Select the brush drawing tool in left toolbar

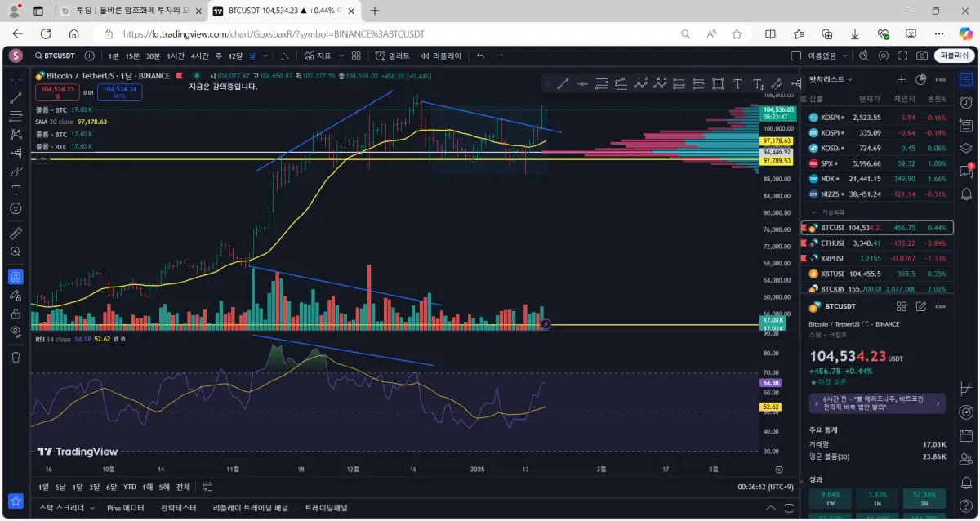click(x=16, y=171)
